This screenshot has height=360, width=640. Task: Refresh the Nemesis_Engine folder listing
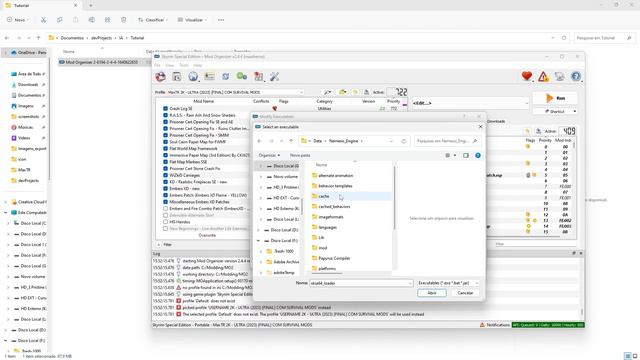[404, 141]
